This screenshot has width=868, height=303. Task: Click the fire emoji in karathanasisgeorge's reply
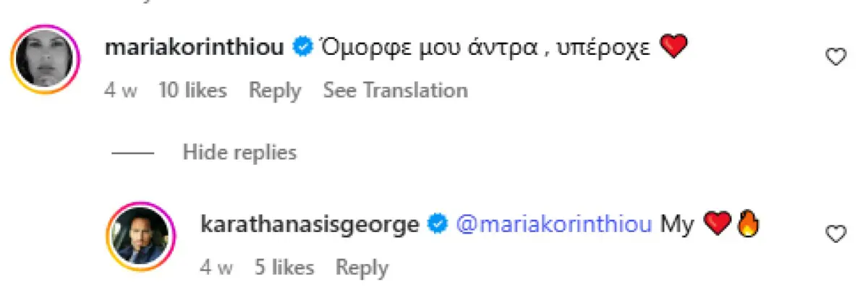pos(746,225)
